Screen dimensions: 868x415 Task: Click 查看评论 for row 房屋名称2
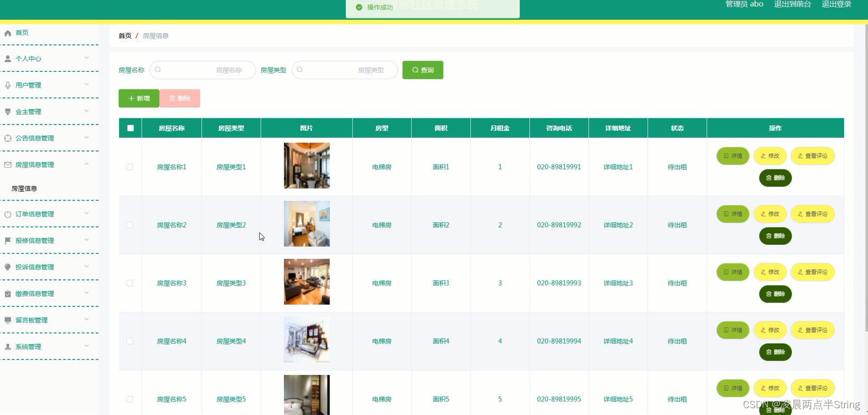813,214
